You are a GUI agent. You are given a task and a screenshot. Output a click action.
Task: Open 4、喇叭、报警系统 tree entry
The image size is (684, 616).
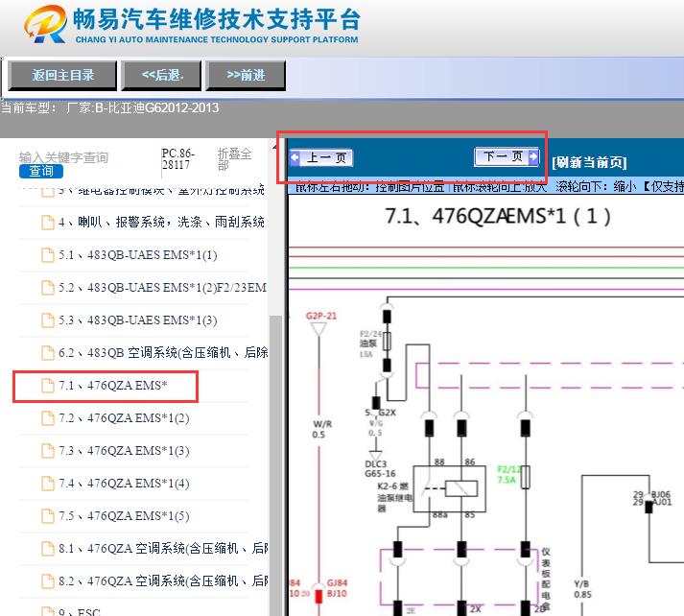click(161, 222)
